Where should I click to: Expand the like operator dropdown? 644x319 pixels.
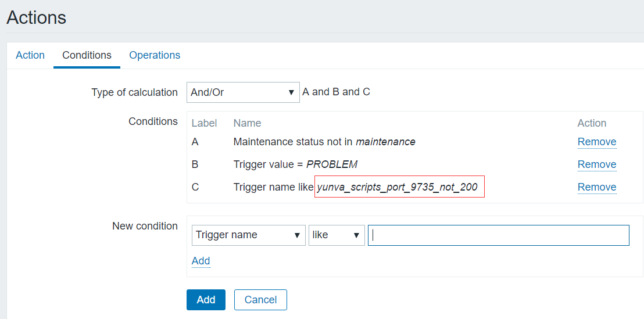coord(337,235)
